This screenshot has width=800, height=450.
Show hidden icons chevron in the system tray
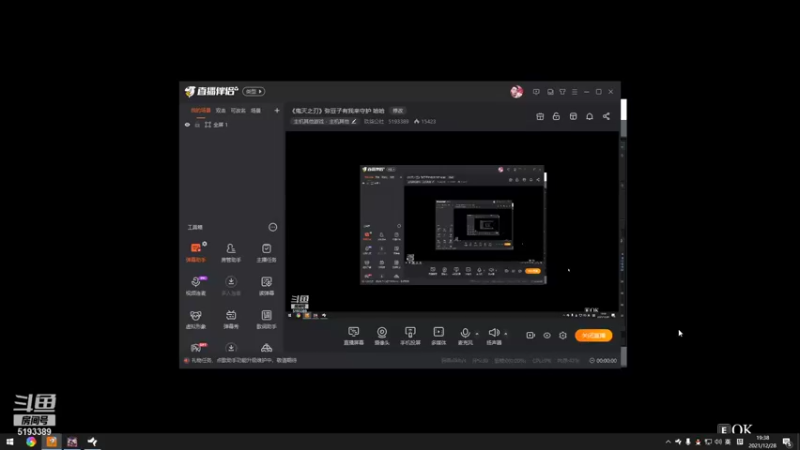[668, 442]
